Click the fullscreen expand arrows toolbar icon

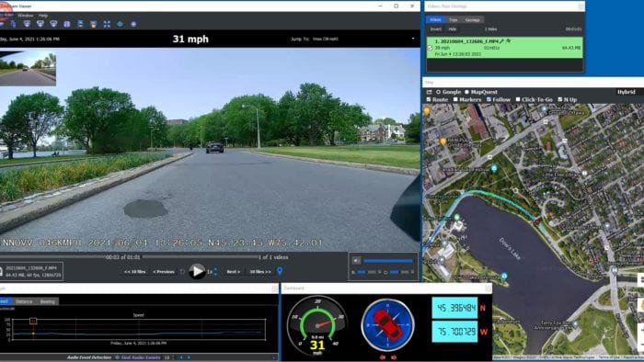107,24
